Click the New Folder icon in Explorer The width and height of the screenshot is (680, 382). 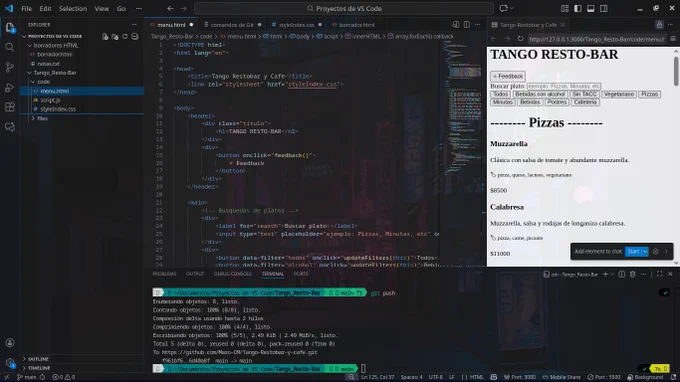coord(115,36)
